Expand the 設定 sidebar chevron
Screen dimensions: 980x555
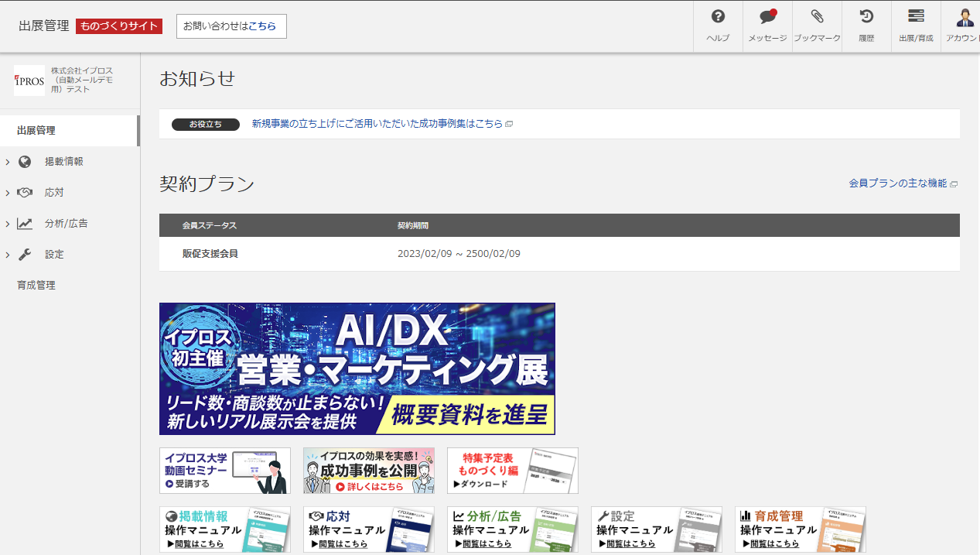(x=8, y=255)
